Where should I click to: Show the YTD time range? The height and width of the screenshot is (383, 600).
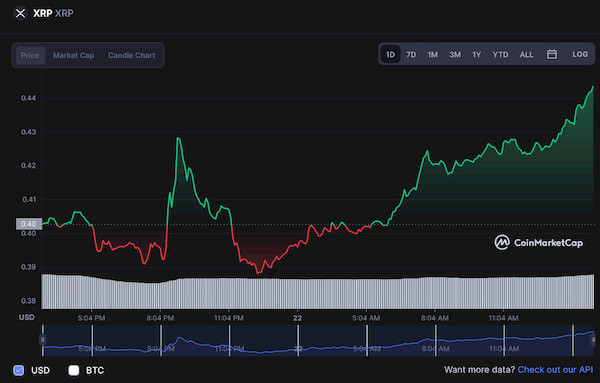[x=500, y=54]
